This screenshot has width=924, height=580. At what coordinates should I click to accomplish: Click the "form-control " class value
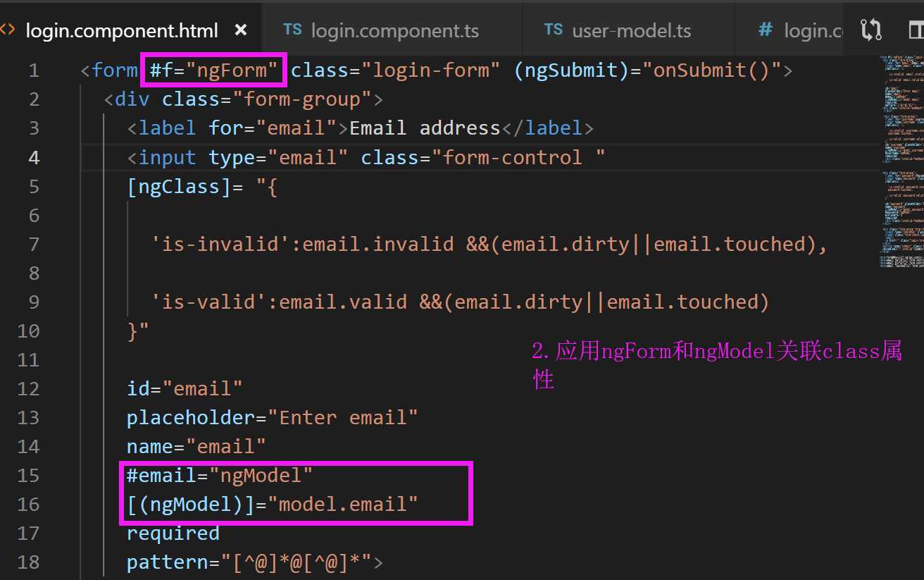518,157
